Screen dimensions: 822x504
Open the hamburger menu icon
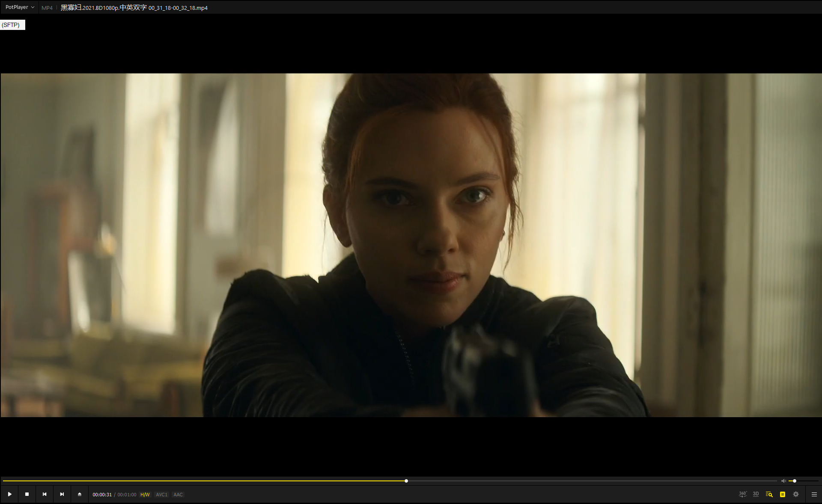point(814,494)
